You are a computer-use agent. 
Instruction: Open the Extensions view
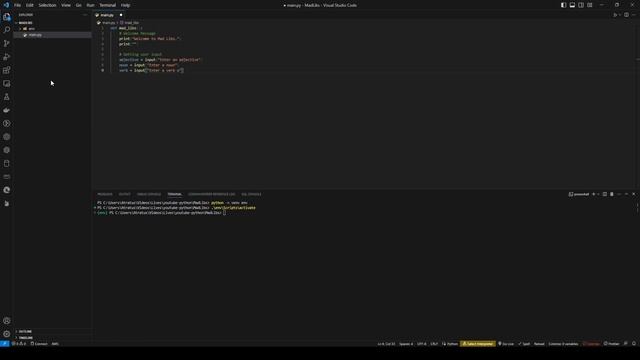pos(7,70)
